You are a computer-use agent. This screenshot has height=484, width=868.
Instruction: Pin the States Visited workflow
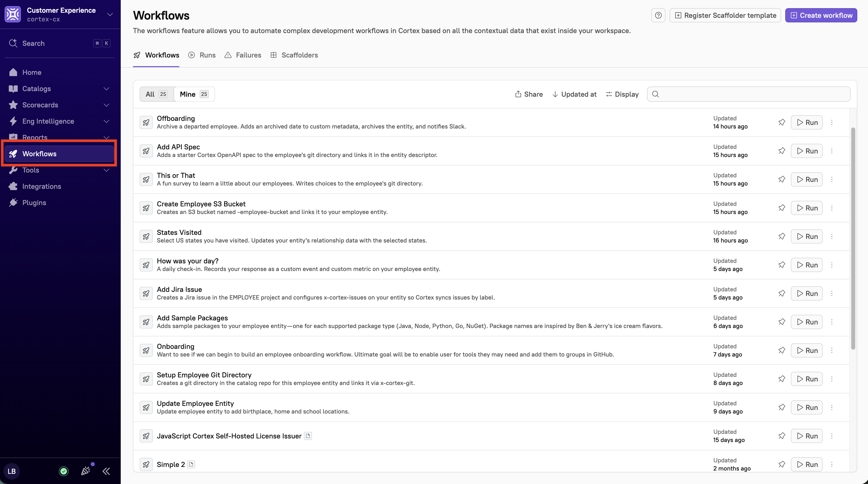click(782, 236)
